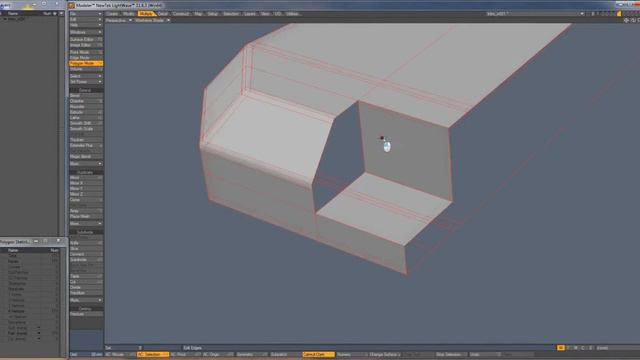The height and width of the screenshot is (360, 640).
Task: Activate the W vertex map mode button
Action: pos(561,348)
